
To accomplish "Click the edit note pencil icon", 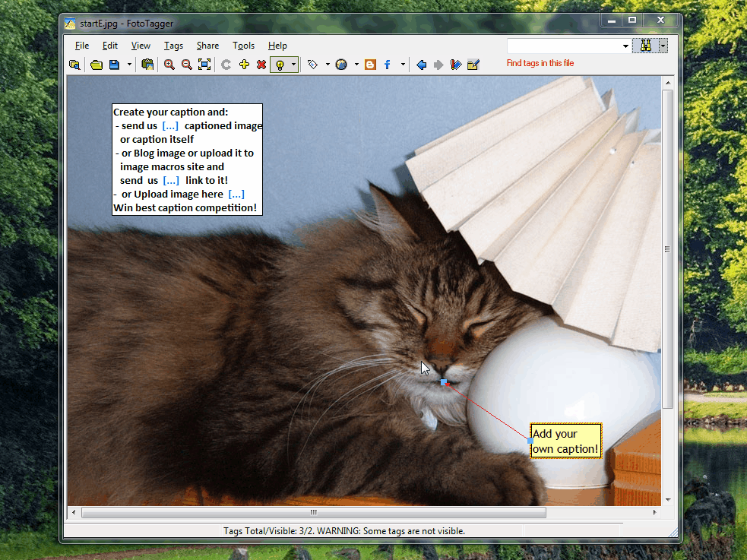I will click(x=473, y=65).
